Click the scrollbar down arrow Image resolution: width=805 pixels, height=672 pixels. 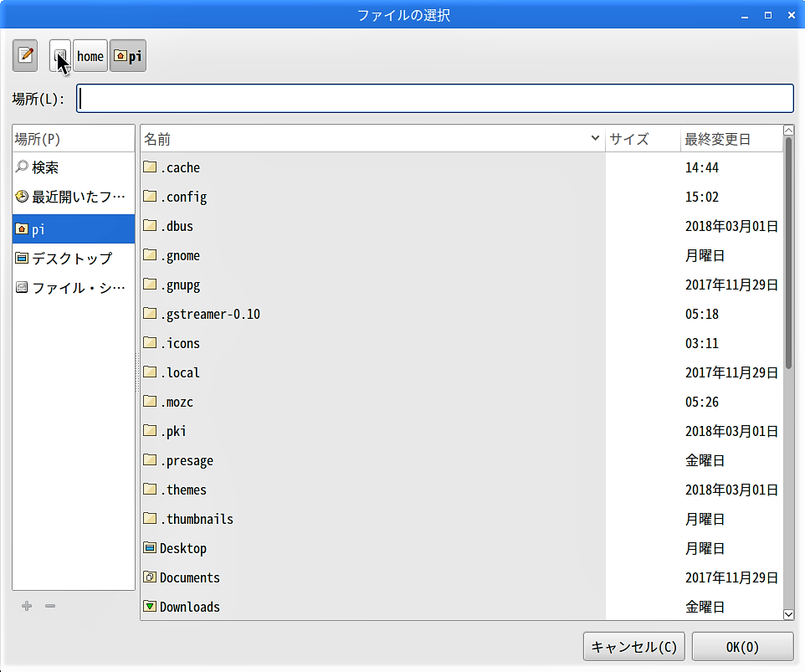788,614
